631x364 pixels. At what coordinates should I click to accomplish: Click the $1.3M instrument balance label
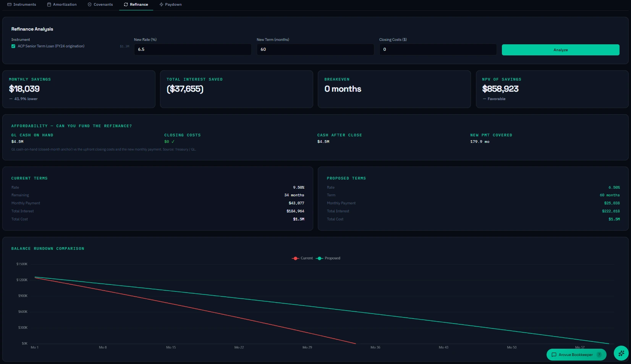pyautogui.click(x=125, y=47)
